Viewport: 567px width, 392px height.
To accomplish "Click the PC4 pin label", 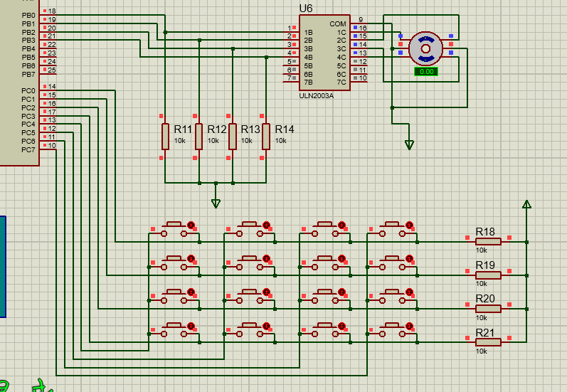I will (x=28, y=124).
